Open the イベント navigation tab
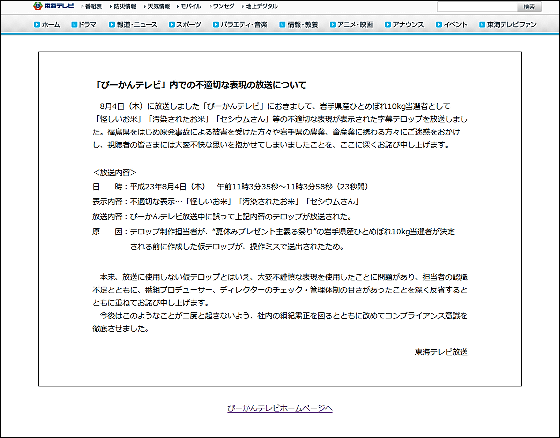Screen dimensions: 560x438 coord(452,25)
